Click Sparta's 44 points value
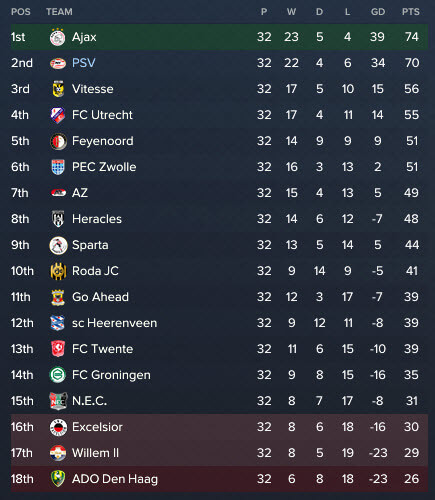435x500 pixels. point(412,245)
